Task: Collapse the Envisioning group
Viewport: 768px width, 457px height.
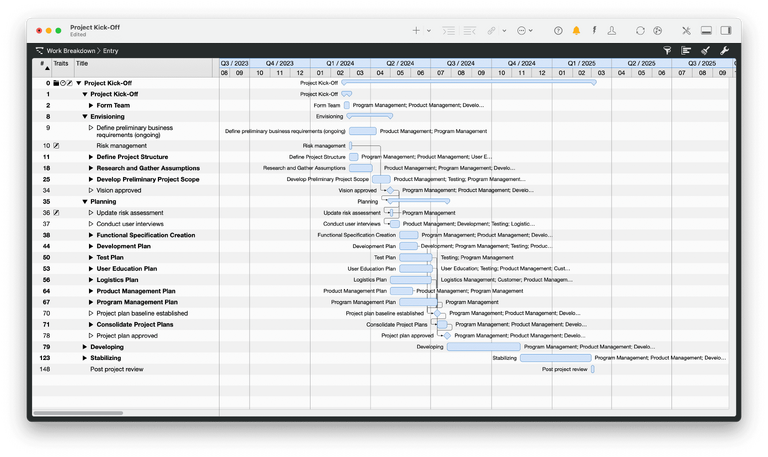Action: coord(85,117)
